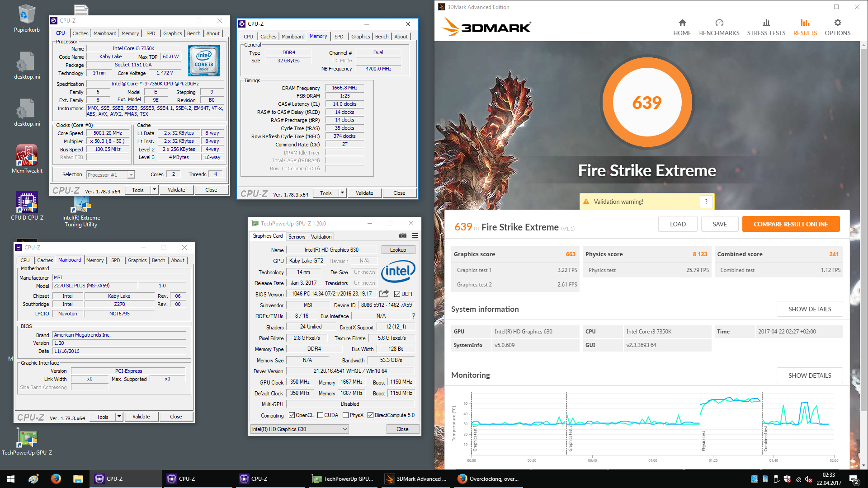Screen dimensions: 868x488
Task: Switch to Sensors tab in GPU-Z
Action: 297,237
